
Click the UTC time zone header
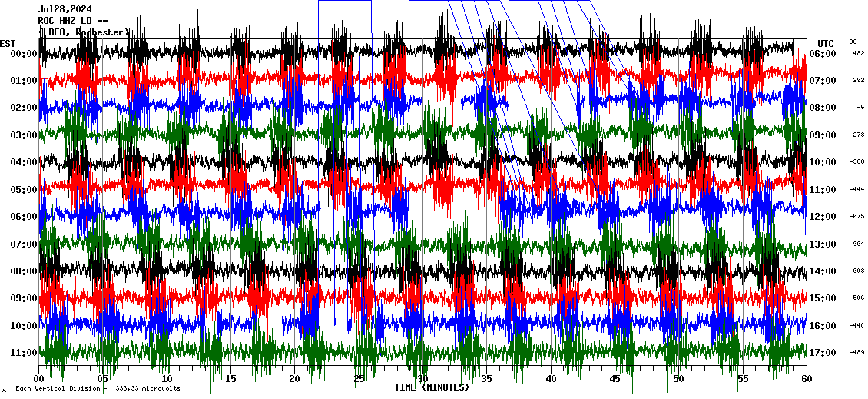[825, 42]
